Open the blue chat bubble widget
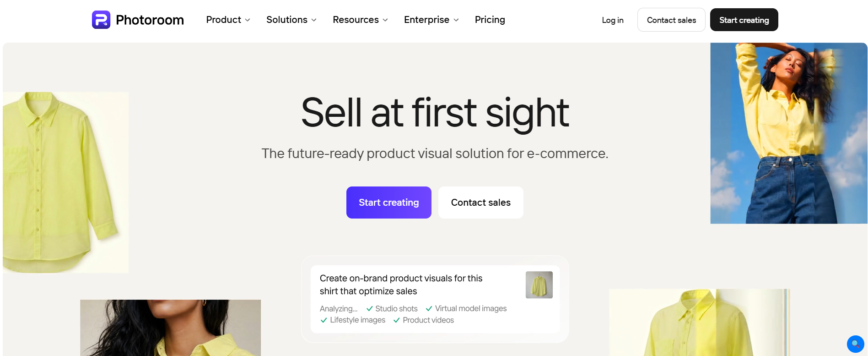The width and height of the screenshot is (868, 356). 855,344
